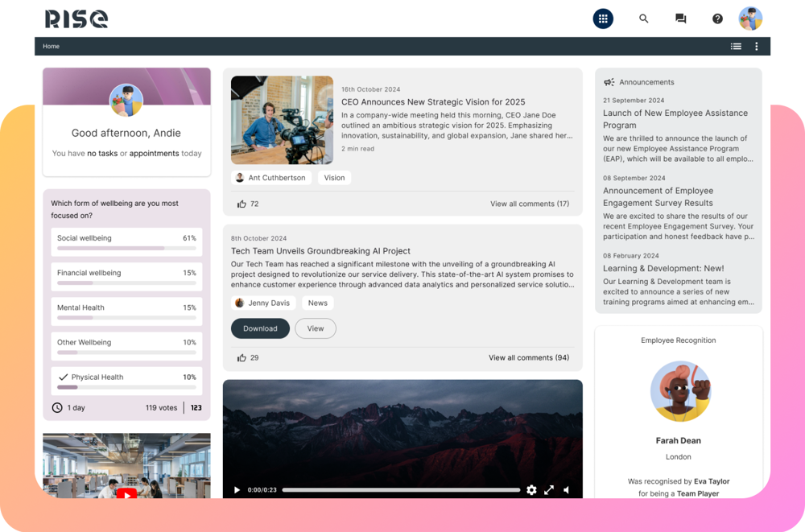Select the Mental Health poll option
This screenshot has width=805, height=532.
click(126, 311)
